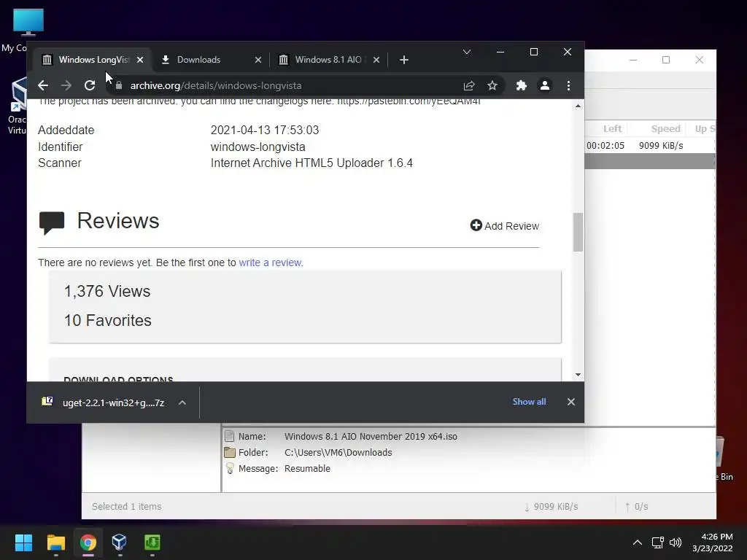
Task: Close the Chrome download bar
Action: point(571,402)
